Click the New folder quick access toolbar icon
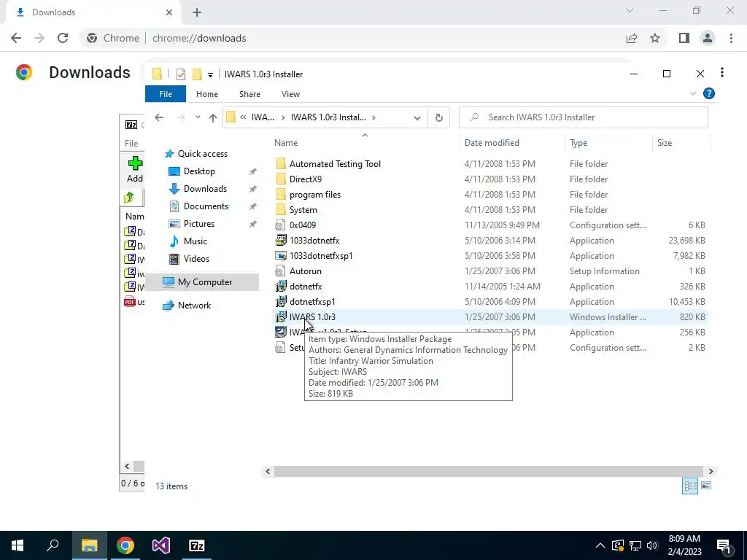 coord(197,74)
